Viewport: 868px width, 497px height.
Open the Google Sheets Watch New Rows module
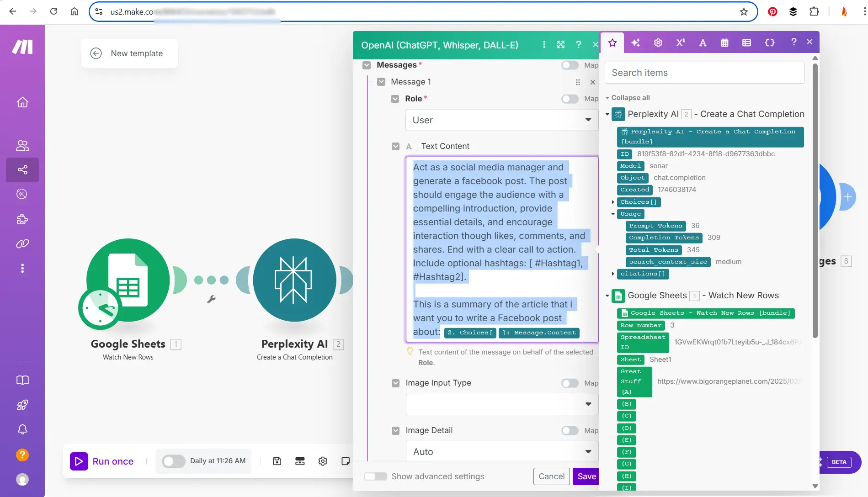click(128, 280)
